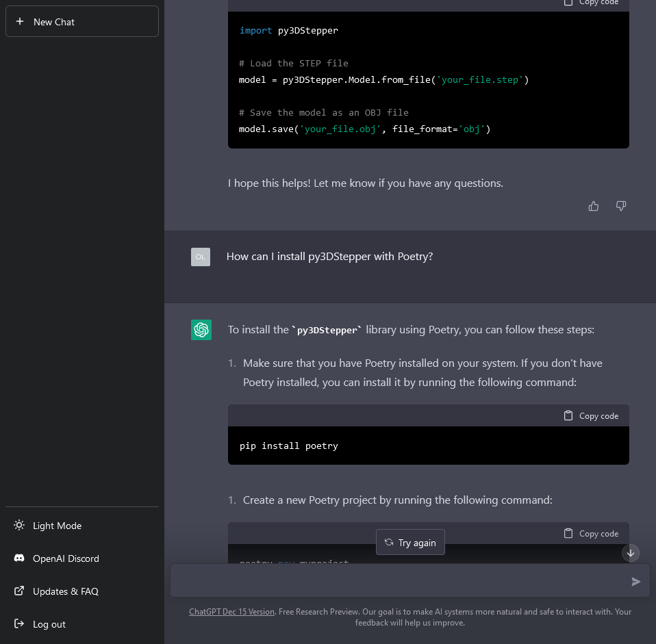
Task: Click the send message arrow icon
Action: point(635,582)
